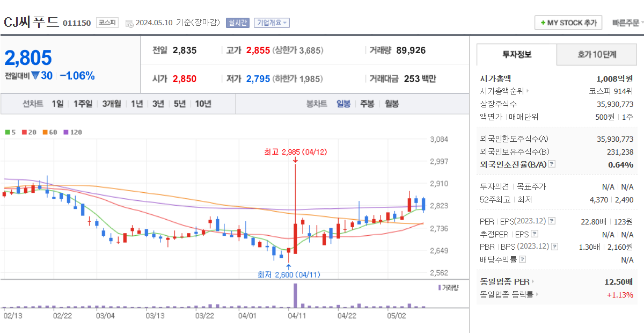The image size is (644, 333).
Task: Select the 3년 line chart period
Action: 158,104
